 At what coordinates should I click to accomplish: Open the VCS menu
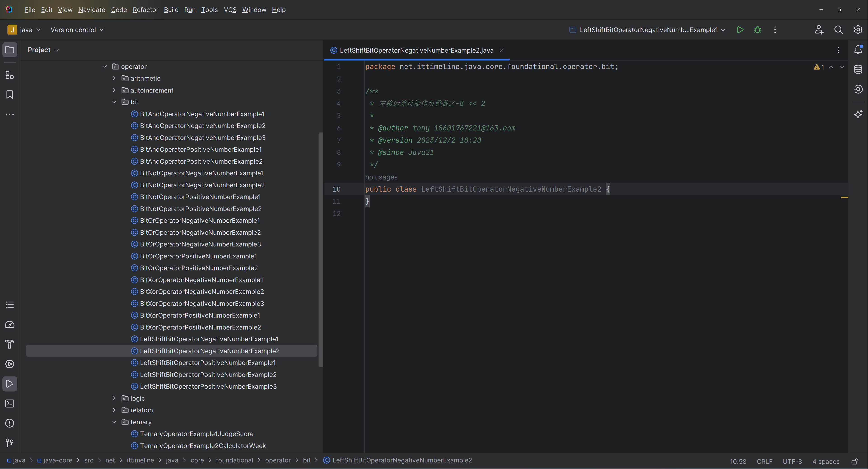[x=230, y=10]
